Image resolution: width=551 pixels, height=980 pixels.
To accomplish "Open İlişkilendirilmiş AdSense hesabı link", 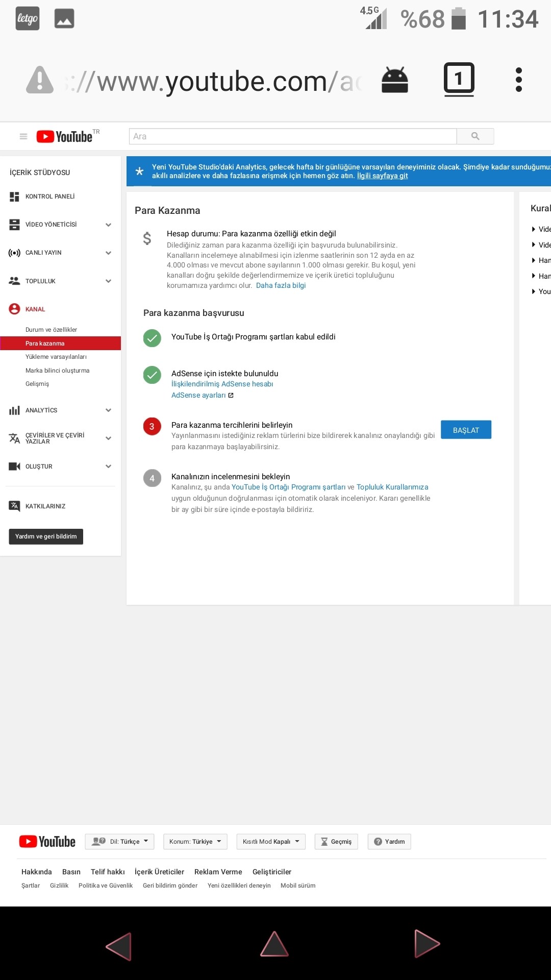I will [222, 384].
